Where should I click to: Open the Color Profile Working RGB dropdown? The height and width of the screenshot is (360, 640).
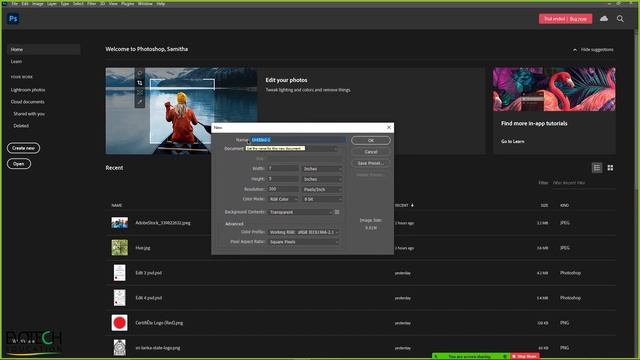point(303,232)
